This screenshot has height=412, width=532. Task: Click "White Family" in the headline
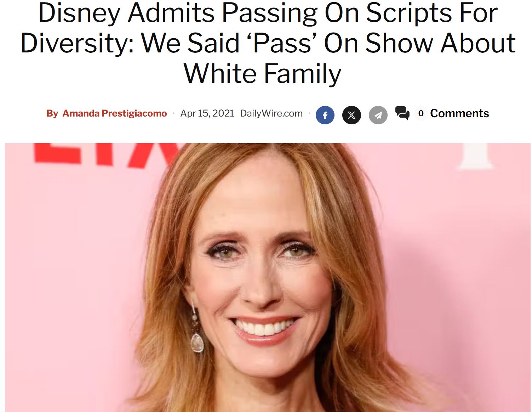263,74
